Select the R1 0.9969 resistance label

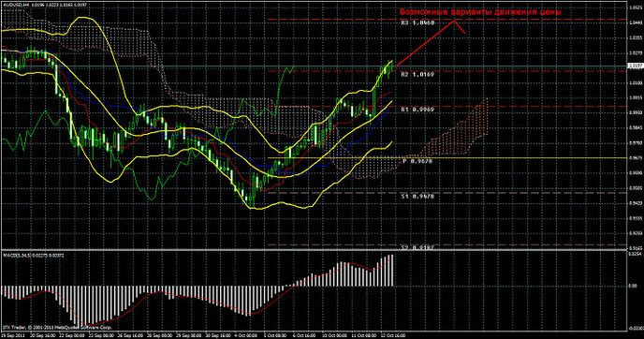tap(417, 110)
